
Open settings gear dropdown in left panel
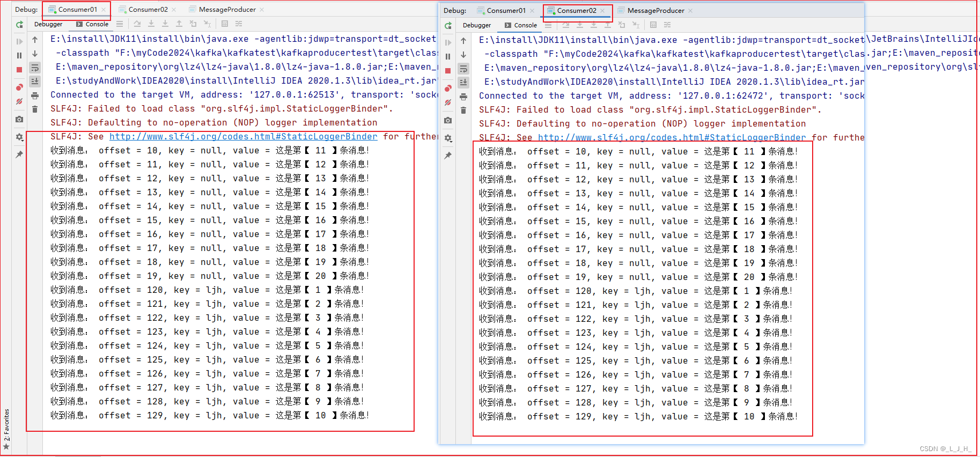[19, 137]
